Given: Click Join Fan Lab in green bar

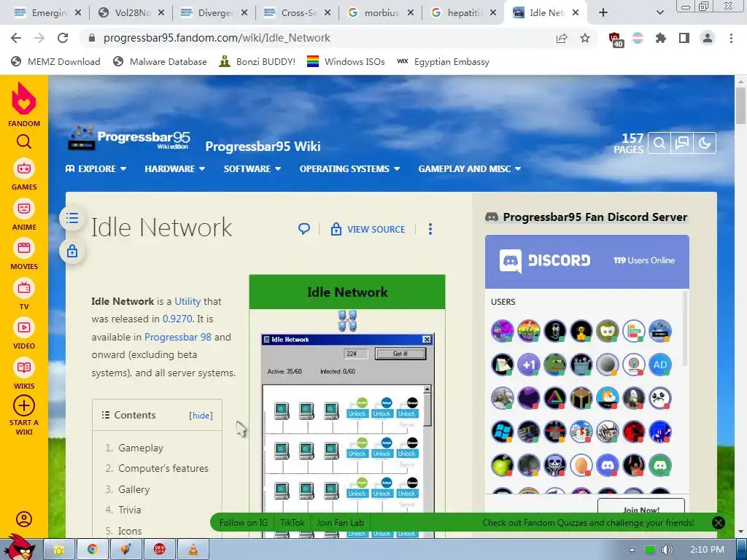Looking at the screenshot, I should coord(340,523).
